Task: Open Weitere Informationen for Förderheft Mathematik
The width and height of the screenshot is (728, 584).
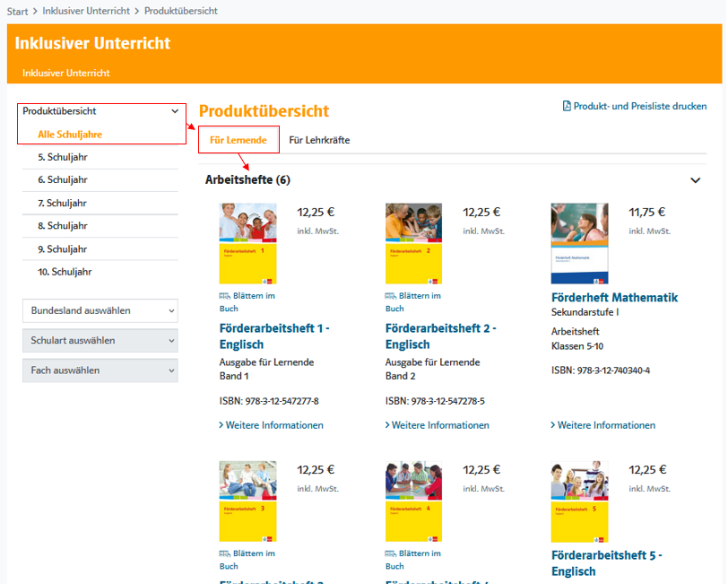Action: [x=605, y=425]
